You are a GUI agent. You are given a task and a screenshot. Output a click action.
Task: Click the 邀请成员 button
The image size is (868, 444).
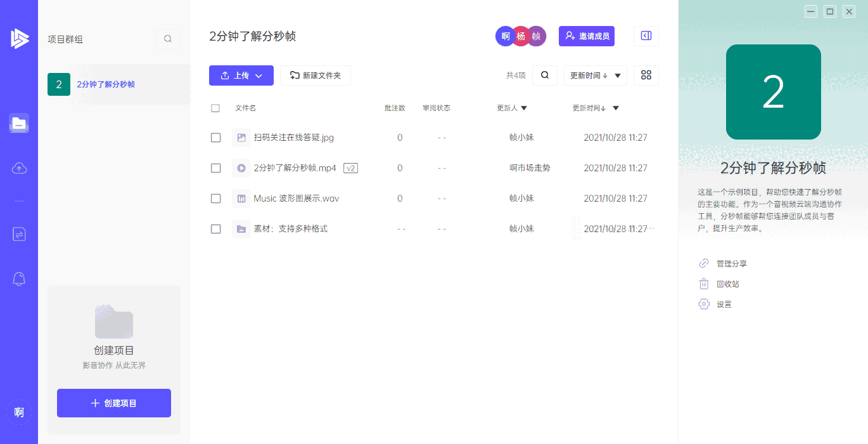click(586, 36)
